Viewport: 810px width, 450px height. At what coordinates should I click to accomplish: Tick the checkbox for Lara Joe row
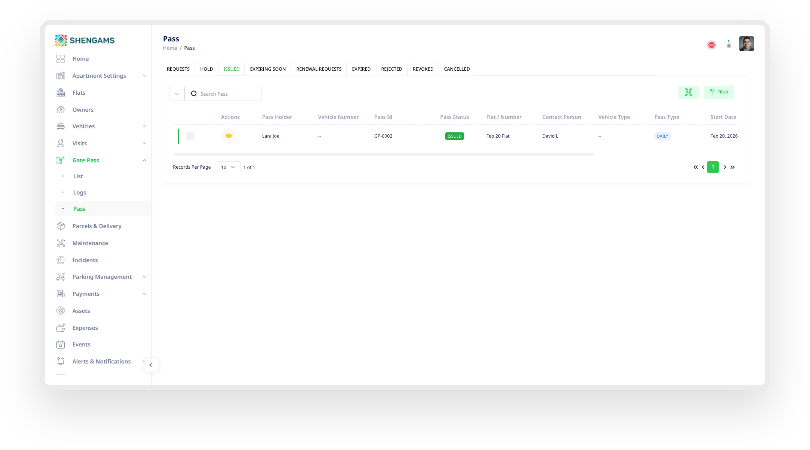[190, 136]
